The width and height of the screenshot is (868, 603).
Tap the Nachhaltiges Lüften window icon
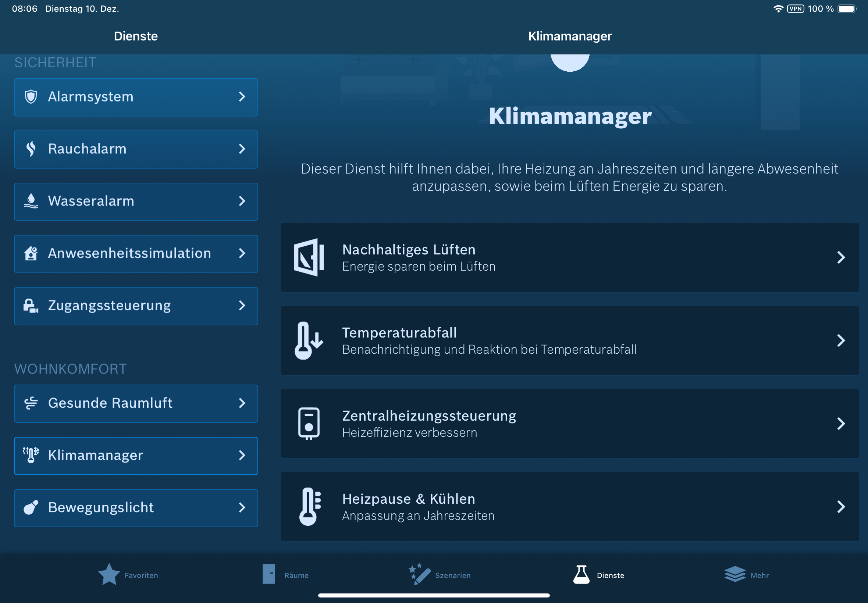[309, 257]
